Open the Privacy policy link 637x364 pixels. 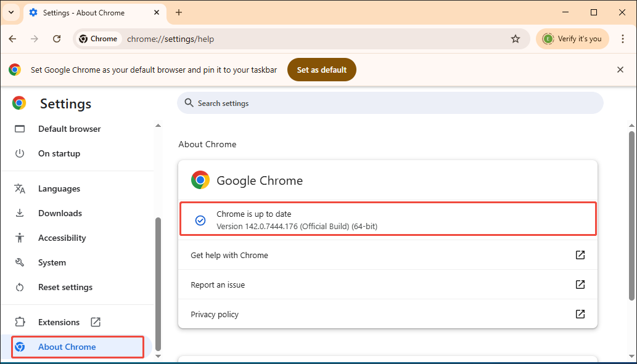pos(214,314)
